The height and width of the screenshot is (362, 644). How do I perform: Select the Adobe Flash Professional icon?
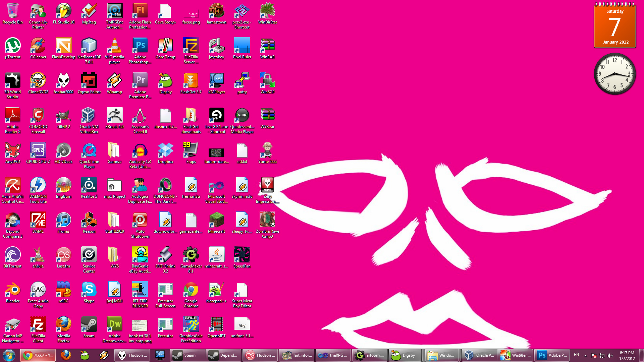[140, 16]
